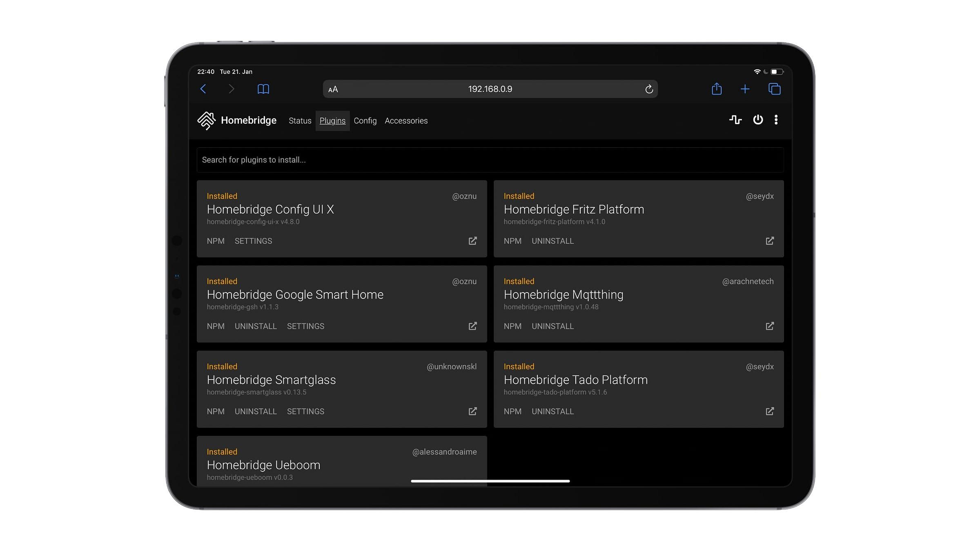Uninstall Homebridge Mqttthing plugin
Image resolution: width=980 pixels, height=551 pixels.
coord(552,327)
